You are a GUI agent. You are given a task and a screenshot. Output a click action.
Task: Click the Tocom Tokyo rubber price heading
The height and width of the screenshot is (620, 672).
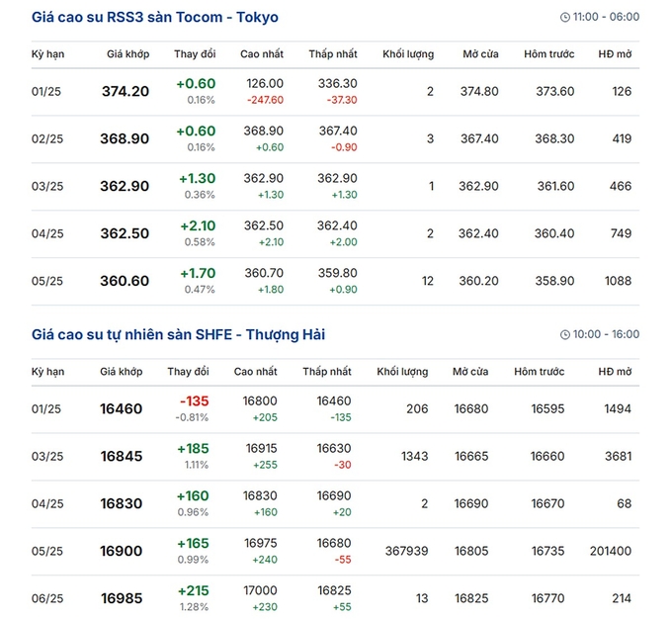coord(155,17)
